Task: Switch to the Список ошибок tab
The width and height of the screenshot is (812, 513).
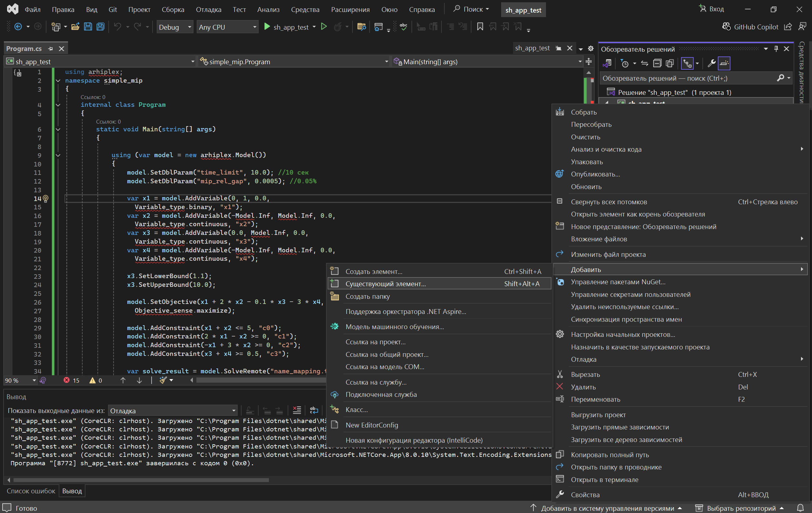Action: coord(31,491)
